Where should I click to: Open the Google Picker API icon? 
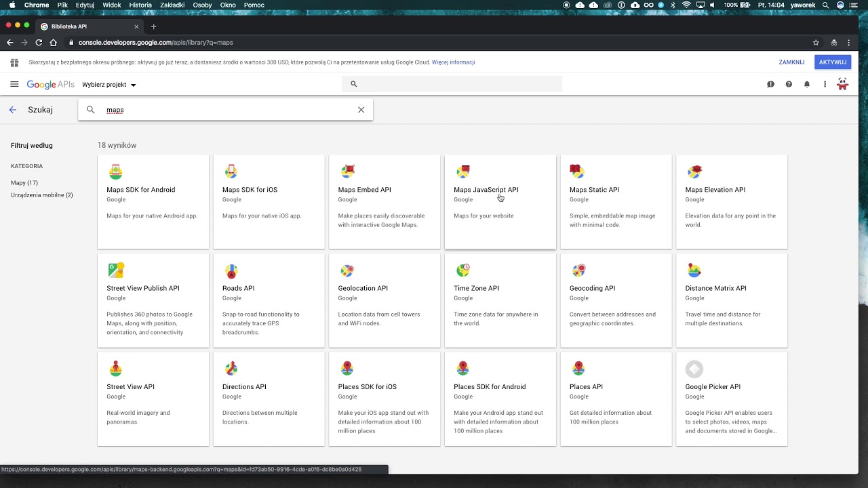click(x=694, y=369)
